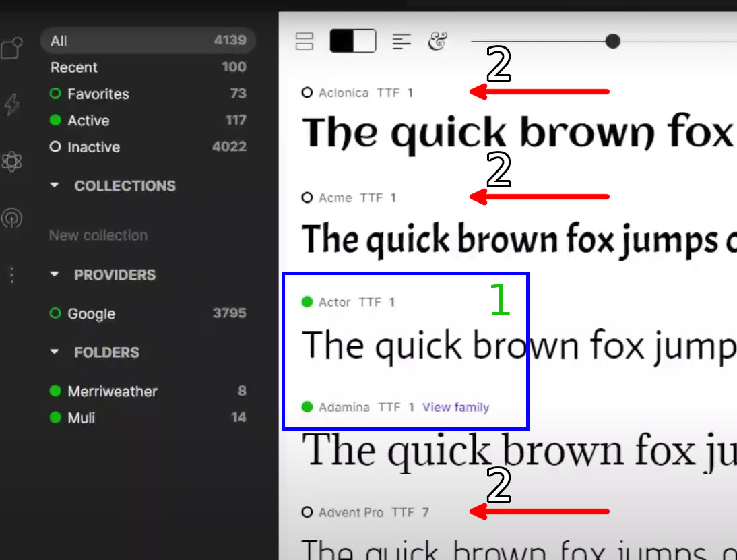Collapse the PROVIDERS section arrow
737x560 pixels.
[55, 274]
